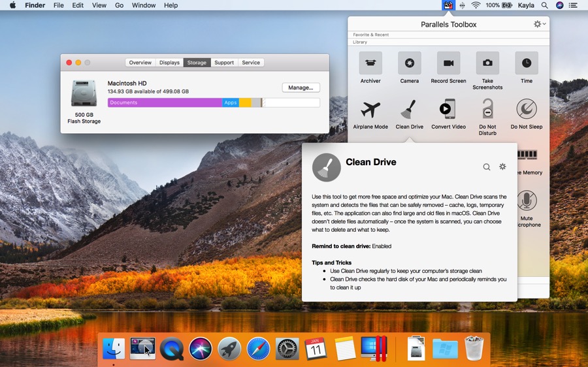
Task: Click the Clean Drive title text
Action: 371,162
